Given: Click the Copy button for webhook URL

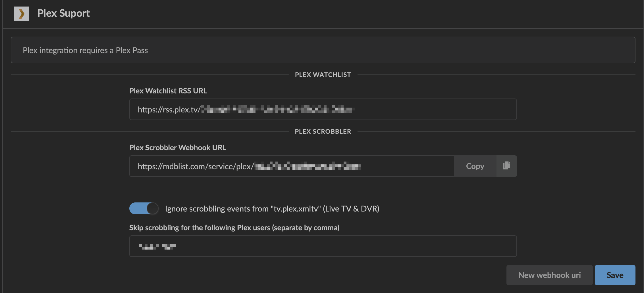Looking at the screenshot, I should [x=475, y=166].
